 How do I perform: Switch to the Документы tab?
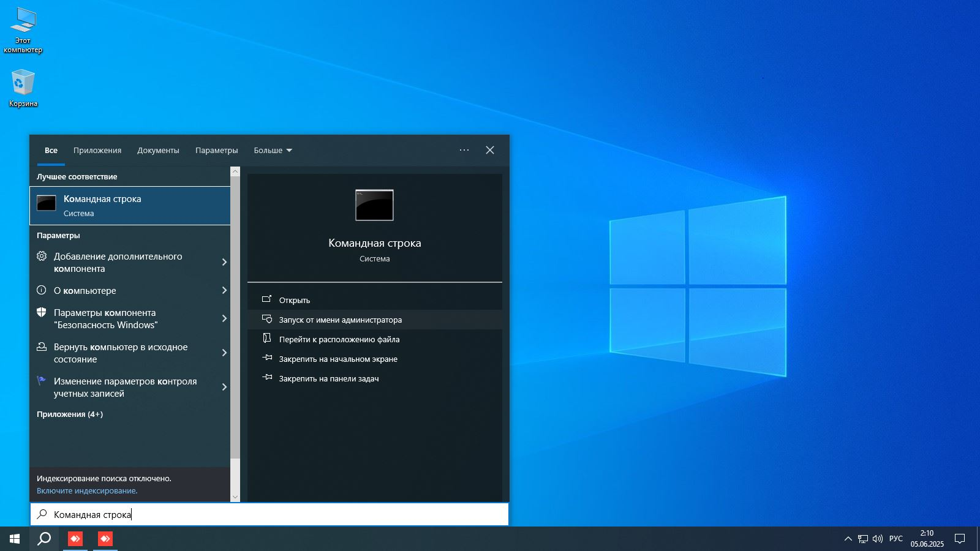(x=158, y=151)
